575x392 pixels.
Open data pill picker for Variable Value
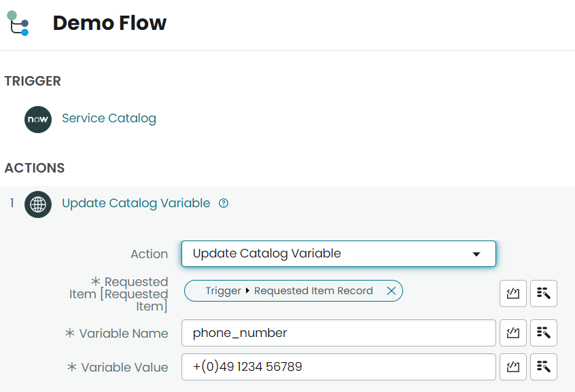click(544, 367)
